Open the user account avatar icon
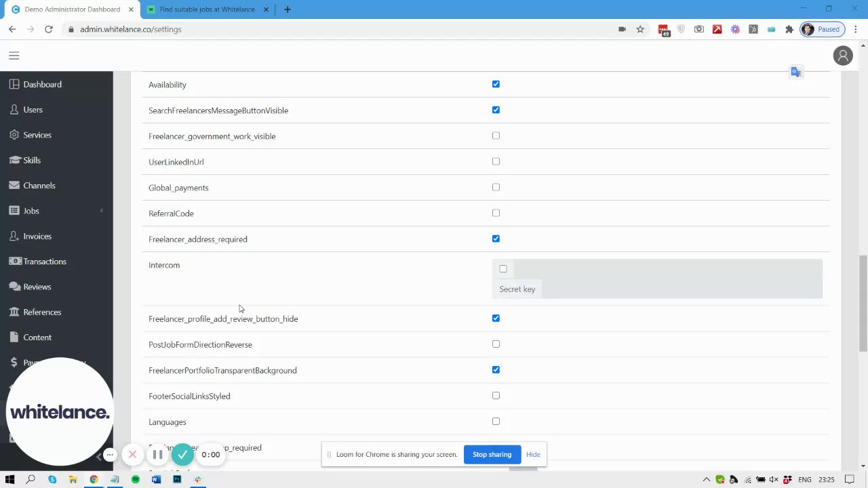Image resolution: width=868 pixels, height=488 pixels. pyautogui.click(x=843, y=56)
